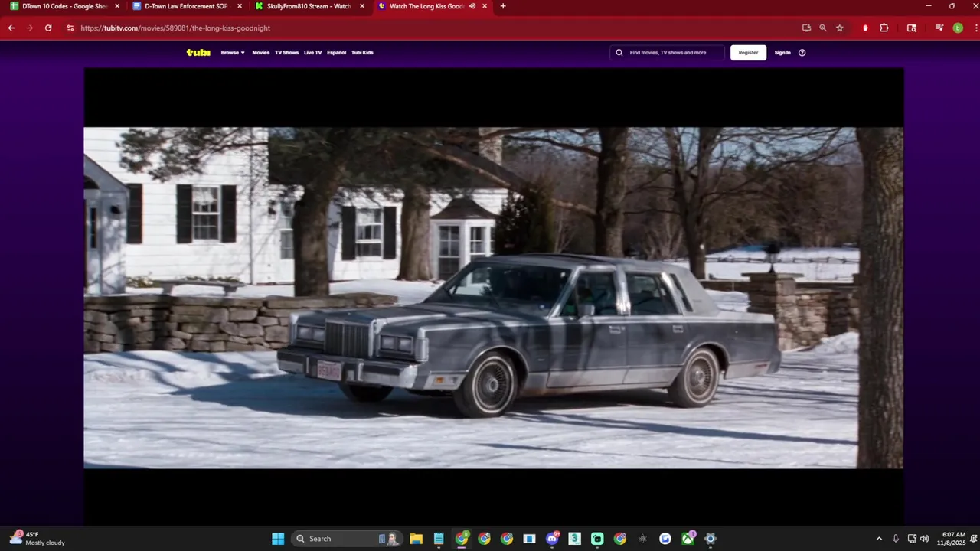The height and width of the screenshot is (551, 980).
Task: Click the browser forward arrow
Action: coord(30,28)
